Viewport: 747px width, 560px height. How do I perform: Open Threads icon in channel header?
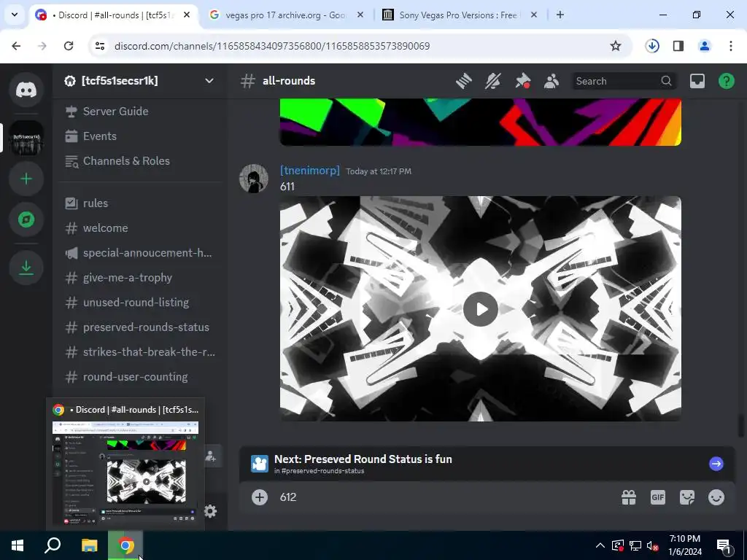point(463,81)
